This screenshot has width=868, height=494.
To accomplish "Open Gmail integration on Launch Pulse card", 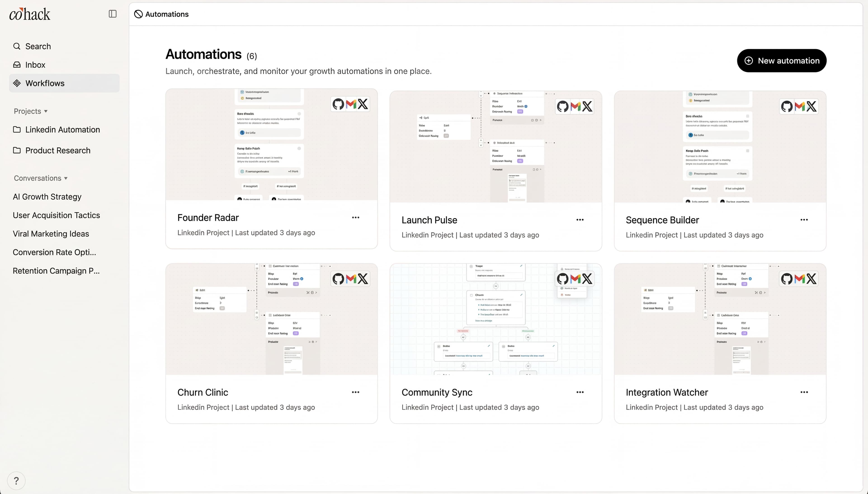I will pos(575,107).
